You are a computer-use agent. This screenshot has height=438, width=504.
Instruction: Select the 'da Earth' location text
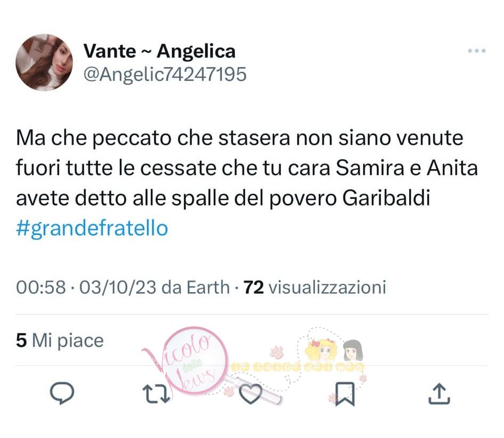pyautogui.click(x=196, y=287)
